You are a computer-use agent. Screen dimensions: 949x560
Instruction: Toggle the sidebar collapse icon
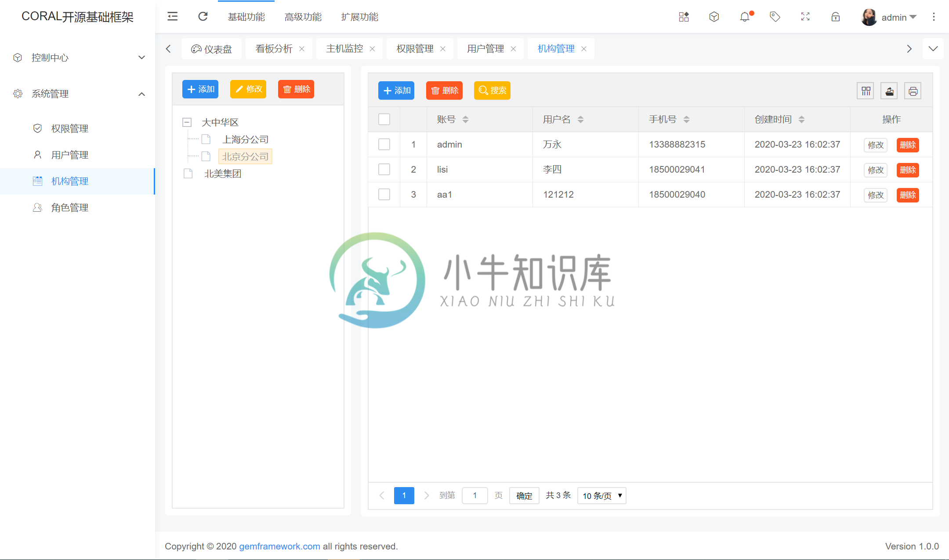point(173,17)
